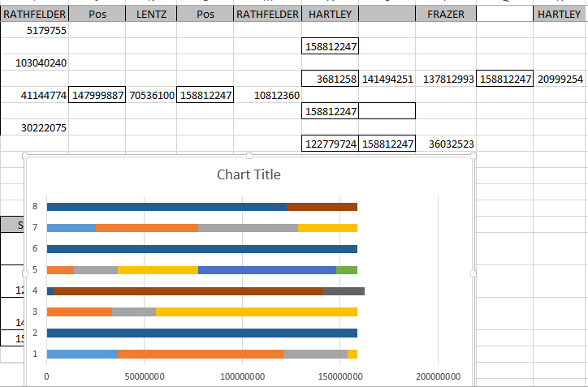Click the Chart Title text

tap(249, 174)
